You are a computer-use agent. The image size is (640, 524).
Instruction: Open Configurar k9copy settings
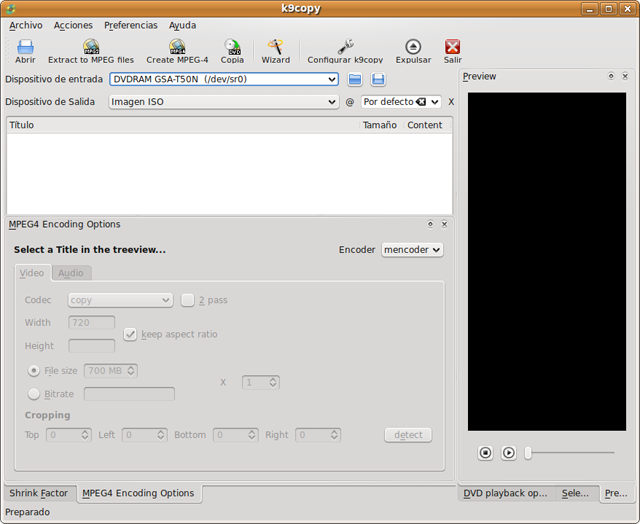pyautogui.click(x=345, y=47)
